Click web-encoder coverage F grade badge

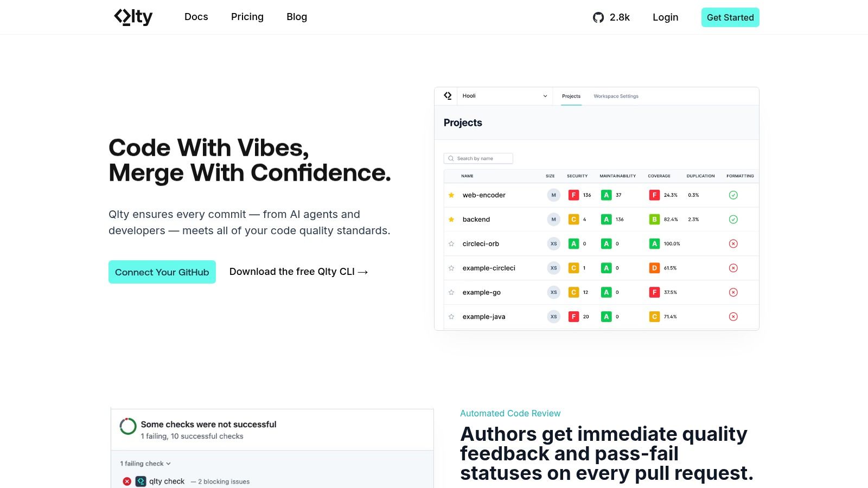[x=655, y=195]
